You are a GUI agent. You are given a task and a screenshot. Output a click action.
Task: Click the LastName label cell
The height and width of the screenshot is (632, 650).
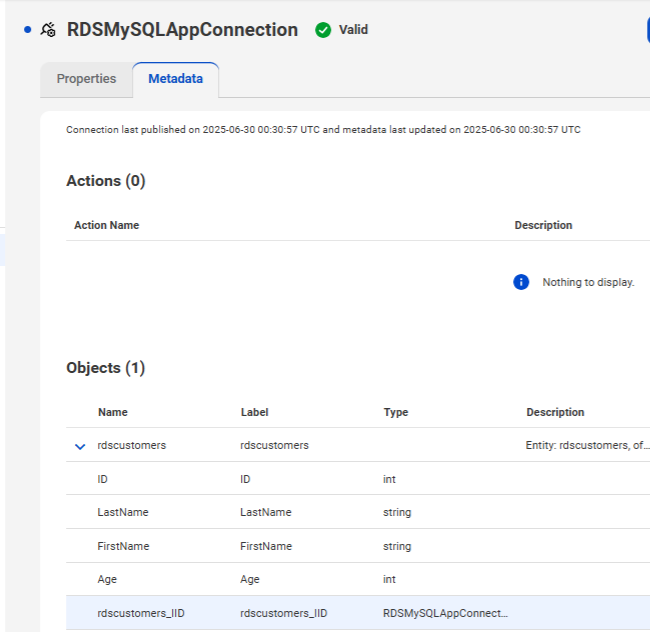pyautogui.click(x=266, y=512)
